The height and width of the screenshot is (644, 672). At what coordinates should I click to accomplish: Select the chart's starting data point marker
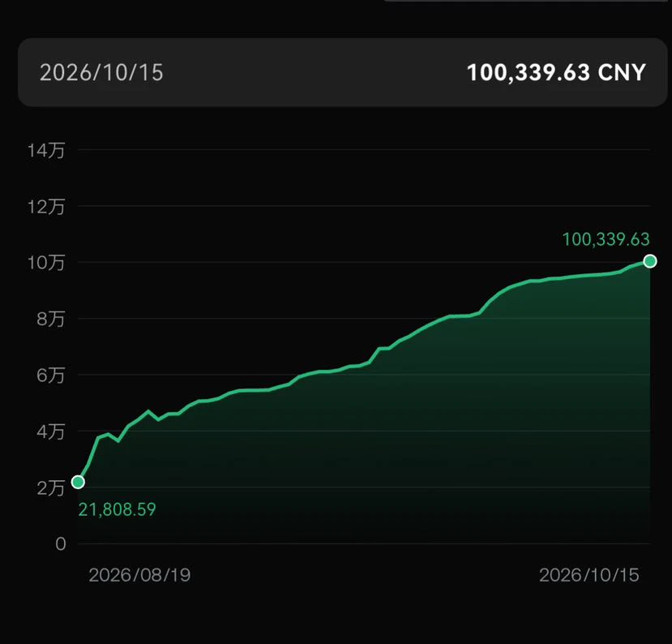78,482
